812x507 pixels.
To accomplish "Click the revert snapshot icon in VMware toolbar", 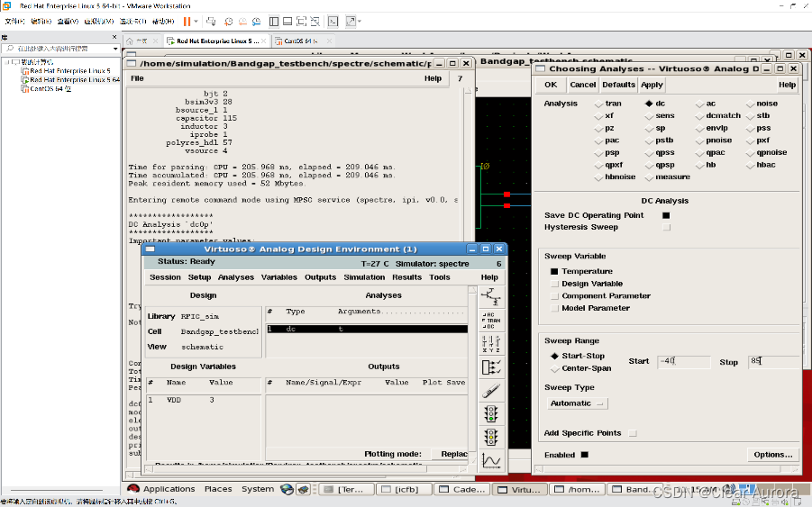I will coord(242,22).
